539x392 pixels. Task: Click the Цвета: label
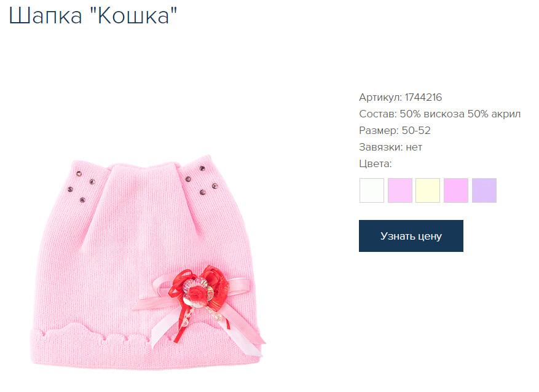coord(376,163)
